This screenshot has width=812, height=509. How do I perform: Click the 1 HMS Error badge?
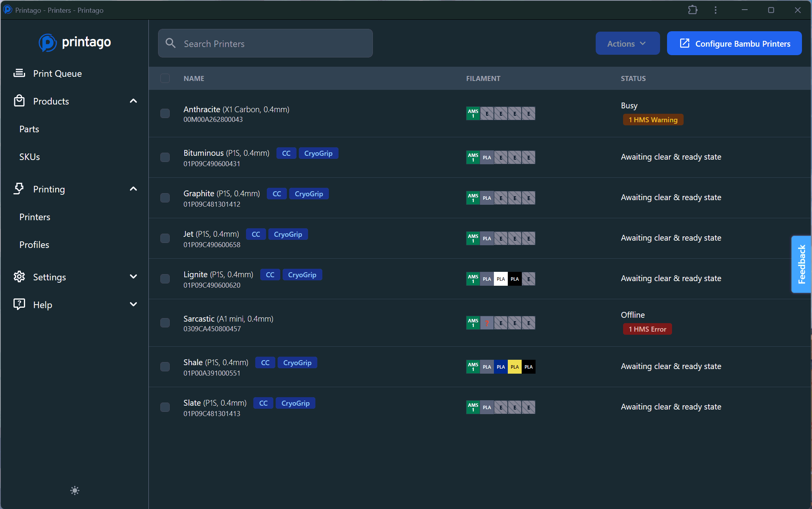point(647,329)
